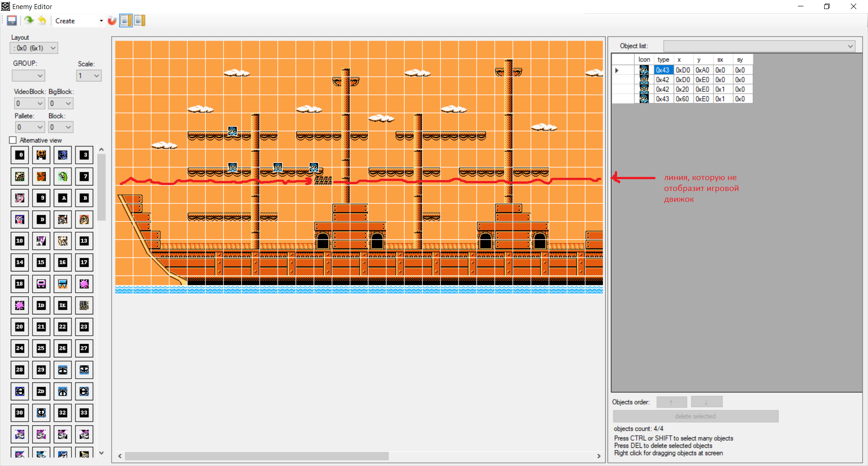This screenshot has height=466, width=868.
Task: Select enemy type 16 in palette
Action: tap(63, 262)
